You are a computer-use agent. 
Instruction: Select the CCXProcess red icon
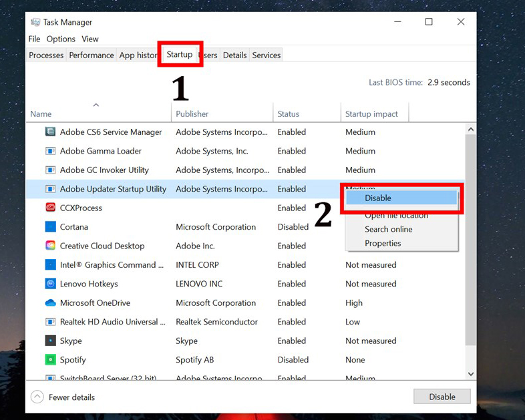pyautogui.click(x=50, y=208)
